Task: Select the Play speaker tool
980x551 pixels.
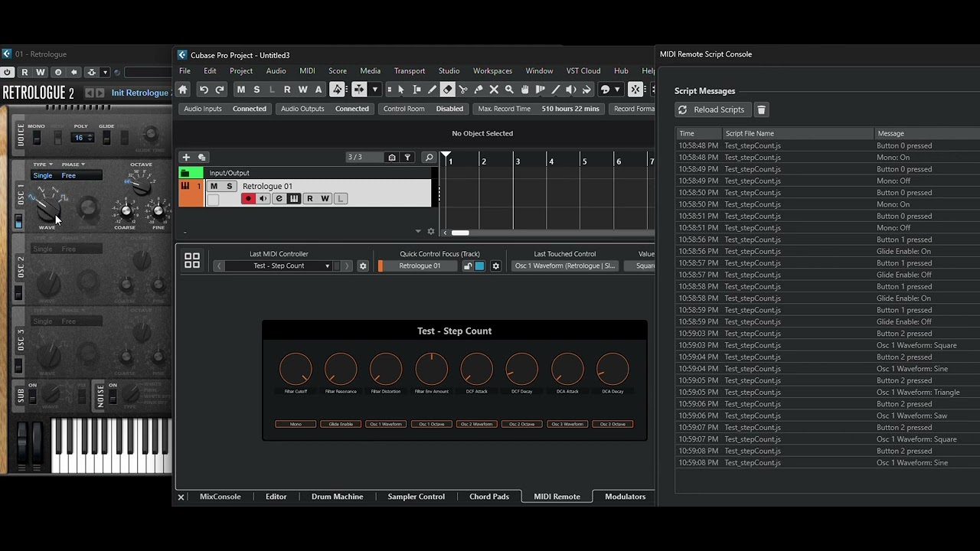Action: pyautogui.click(x=571, y=90)
